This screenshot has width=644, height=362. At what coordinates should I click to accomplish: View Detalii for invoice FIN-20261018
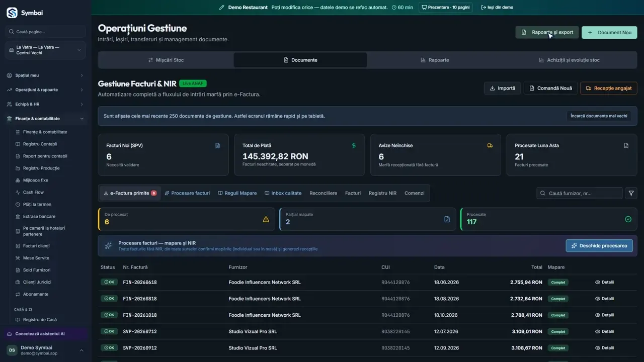(x=604, y=315)
